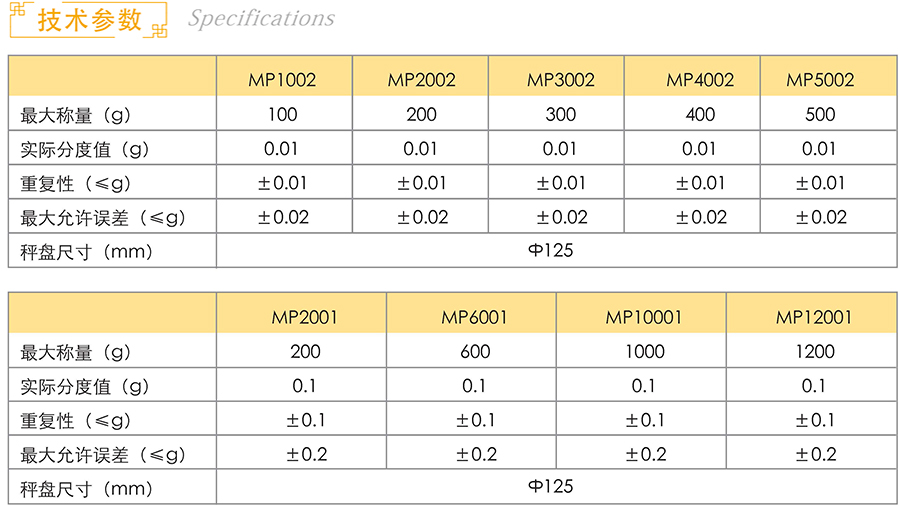Click Φ125 pan size in first table

(550, 250)
